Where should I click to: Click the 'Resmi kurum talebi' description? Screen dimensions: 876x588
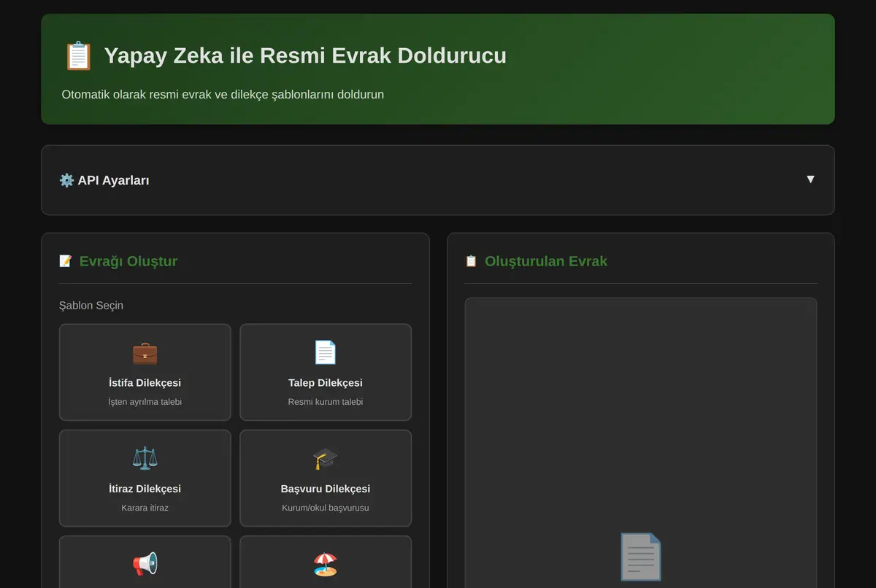coord(326,402)
